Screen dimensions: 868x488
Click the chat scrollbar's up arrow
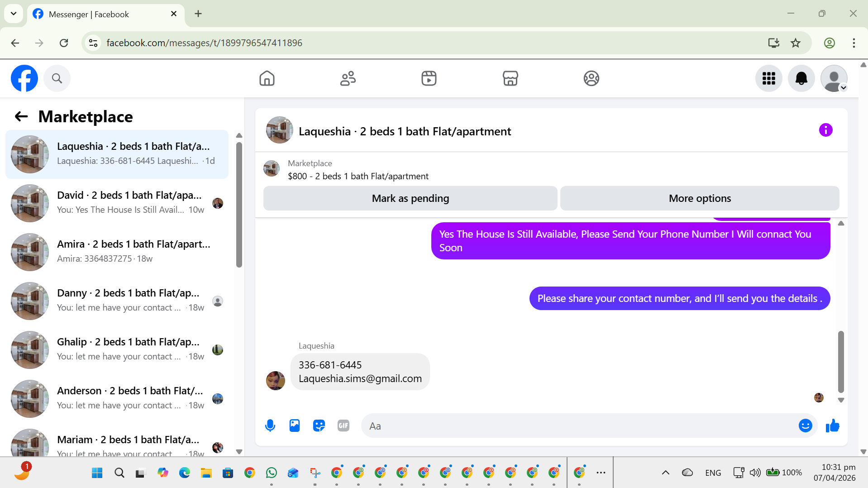pyautogui.click(x=841, y=223)
